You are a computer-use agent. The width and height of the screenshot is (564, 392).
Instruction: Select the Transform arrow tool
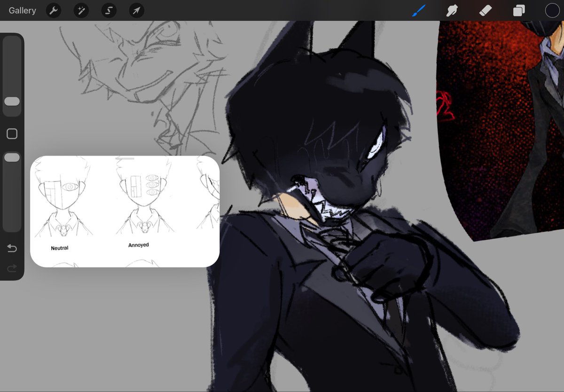(x=136, y=10)
